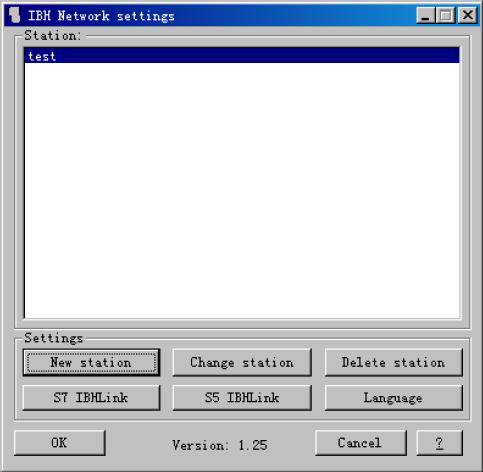Open S7 IBHLink configuration

(91, 397)
